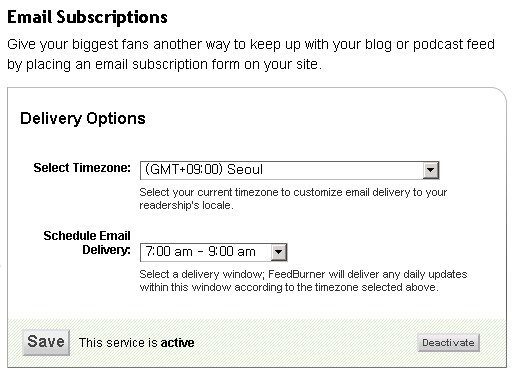Open the Select Timezone dropdown arrow
The width and height of the screenshot is (515, 369).
point(430,170)
